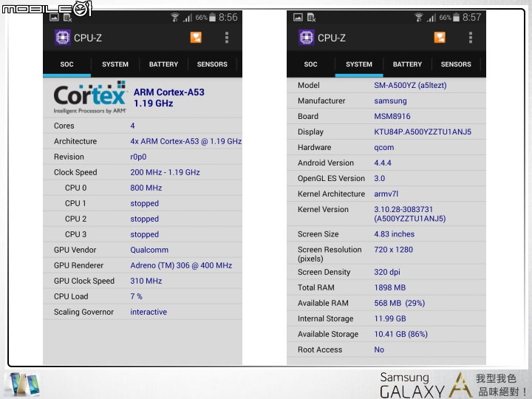Select BATTERY tab in left screen

(x=163, y=64)
